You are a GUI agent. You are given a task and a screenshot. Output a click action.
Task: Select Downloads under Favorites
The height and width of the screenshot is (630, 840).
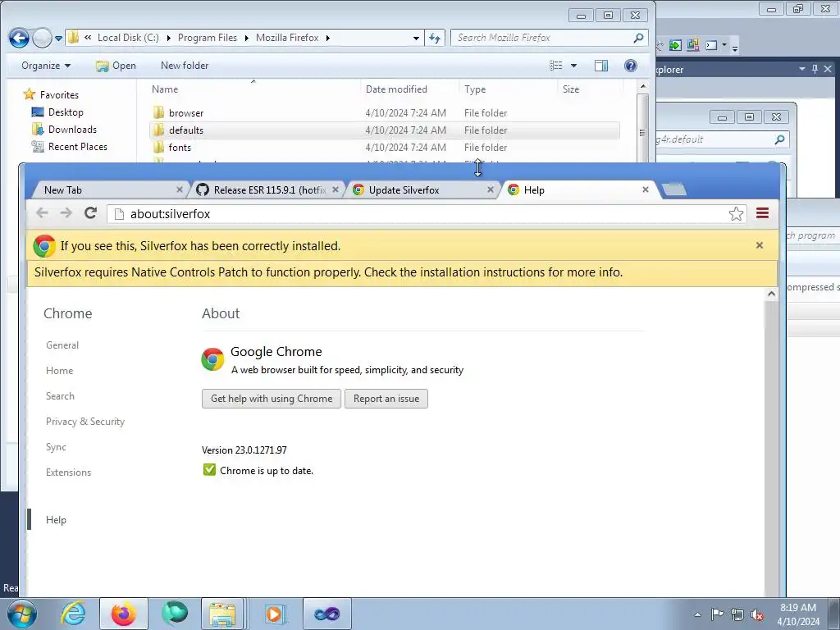pyautogui.click(x=64, y=129)
